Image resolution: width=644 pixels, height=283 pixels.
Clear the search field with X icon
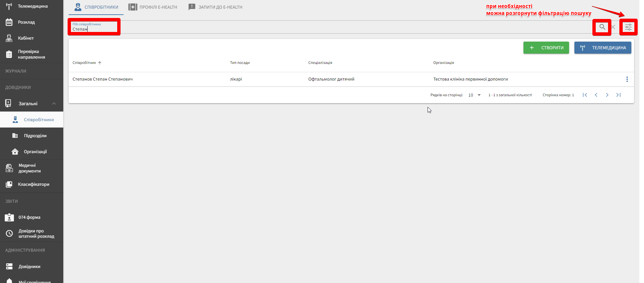(x=613, y=27)
